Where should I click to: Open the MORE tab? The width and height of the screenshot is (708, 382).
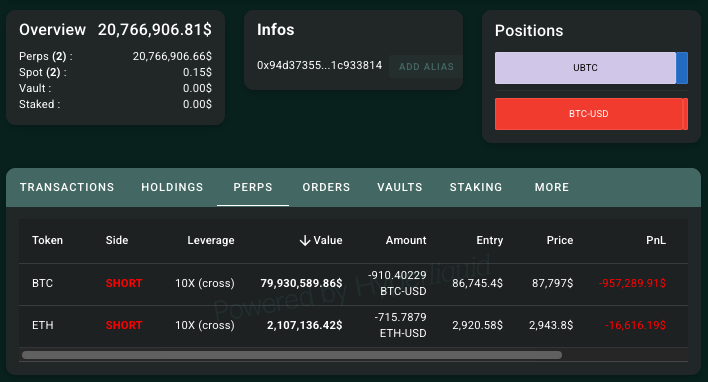[552, 187]
